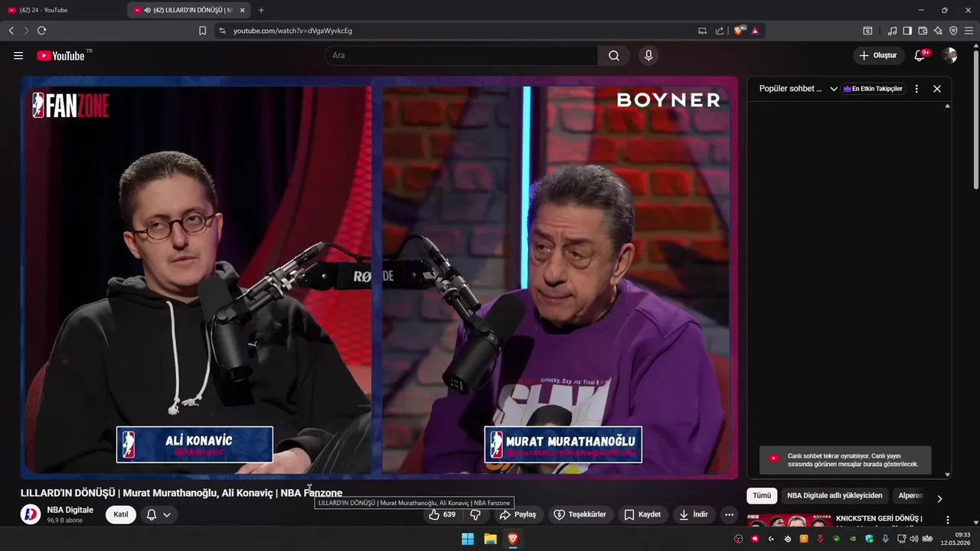Select the NBA Digitale adlı yükleyiciden chip

[835, 495]
